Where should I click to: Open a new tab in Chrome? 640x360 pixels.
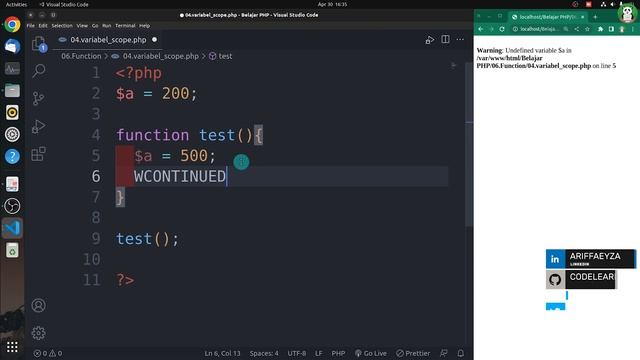point(595,17)
